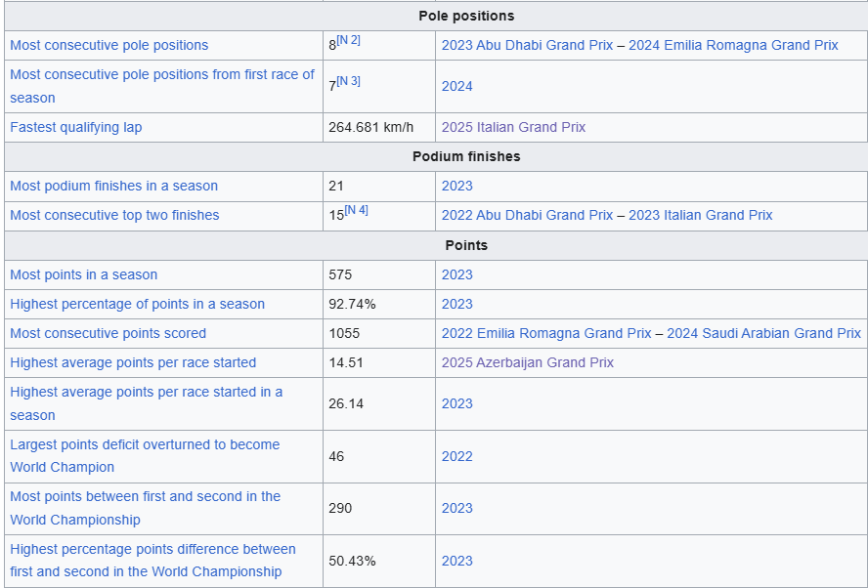
Task: Open 'Largest points deficit overturned to become World Champion' link
Action: (x=145, y=456)
